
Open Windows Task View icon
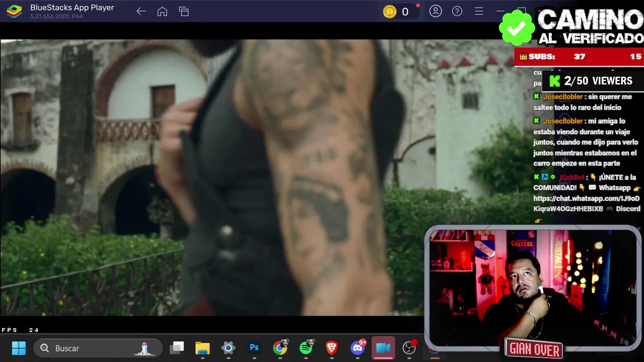coord(177,348)
